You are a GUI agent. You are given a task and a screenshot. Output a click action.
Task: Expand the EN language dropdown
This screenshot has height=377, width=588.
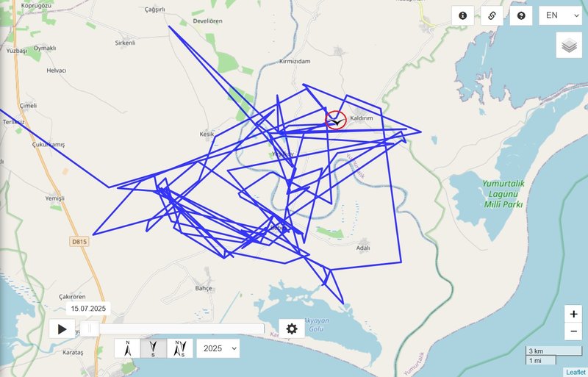(x=560, y=15)
